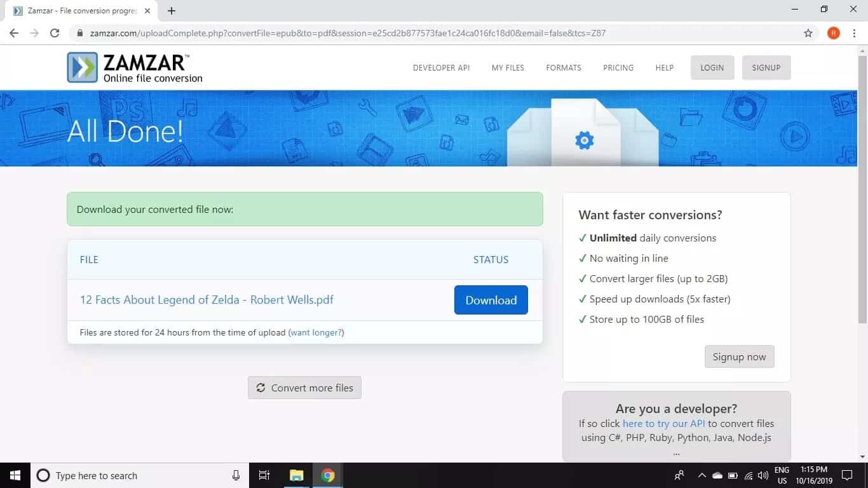Open the Help menu item
The image size is (868, 488).
[x=665, y=68]
